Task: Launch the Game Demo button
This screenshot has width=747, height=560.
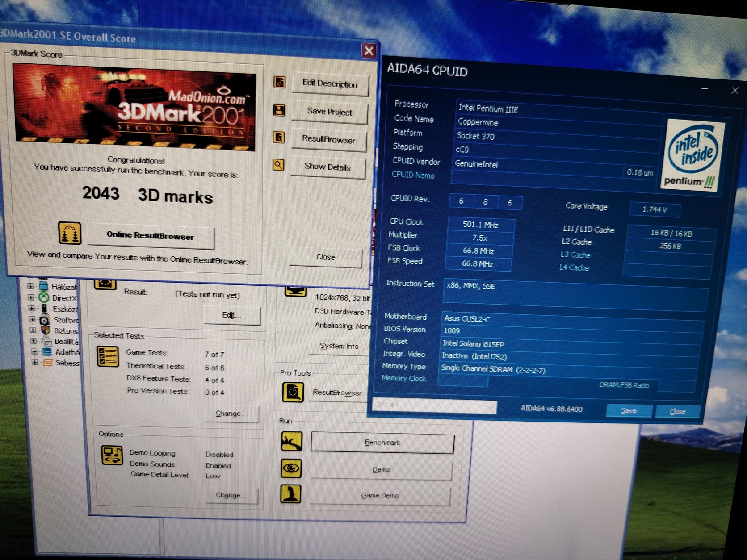Action: tap(380, 495)
